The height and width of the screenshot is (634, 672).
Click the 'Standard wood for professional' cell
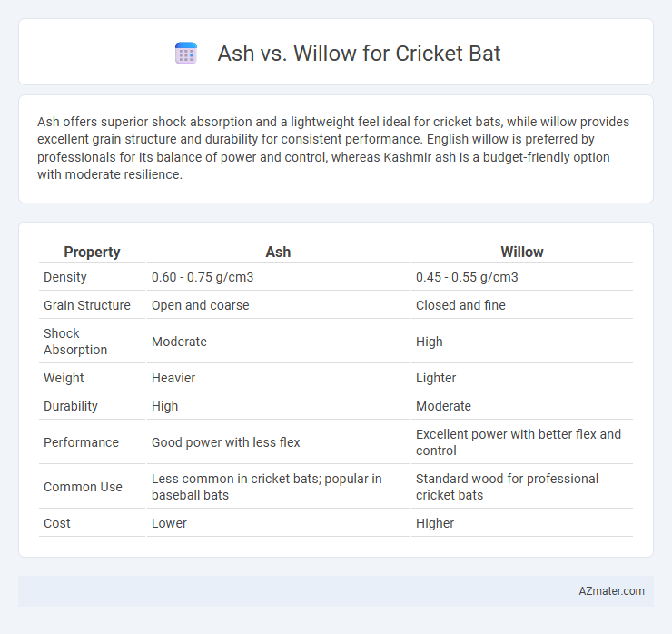pyautogui.click(x=507, y=487)
